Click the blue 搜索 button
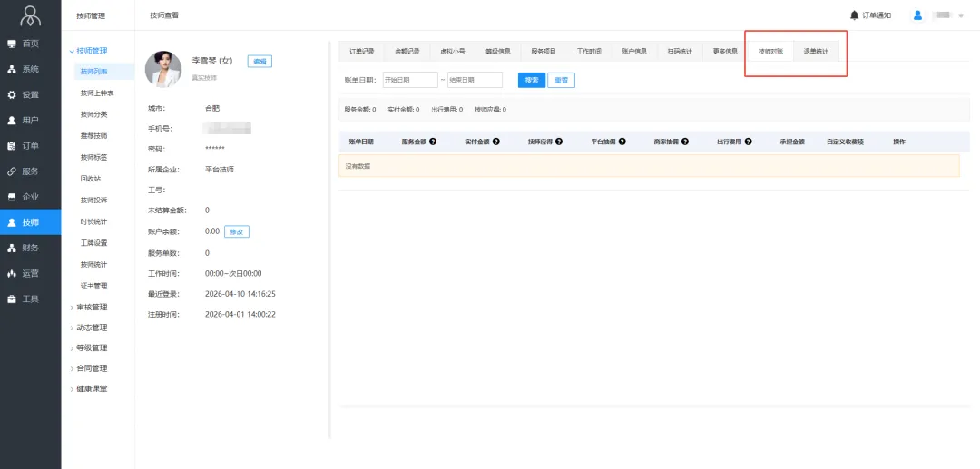Screen dimensions: 980x469 click(x=531, y=80)
